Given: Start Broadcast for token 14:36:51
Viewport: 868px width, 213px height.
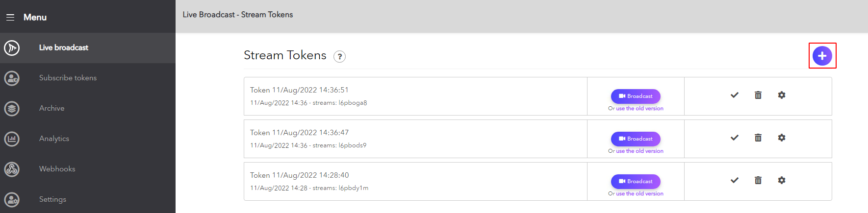Looking at the screenshot, I should [636, 96].
